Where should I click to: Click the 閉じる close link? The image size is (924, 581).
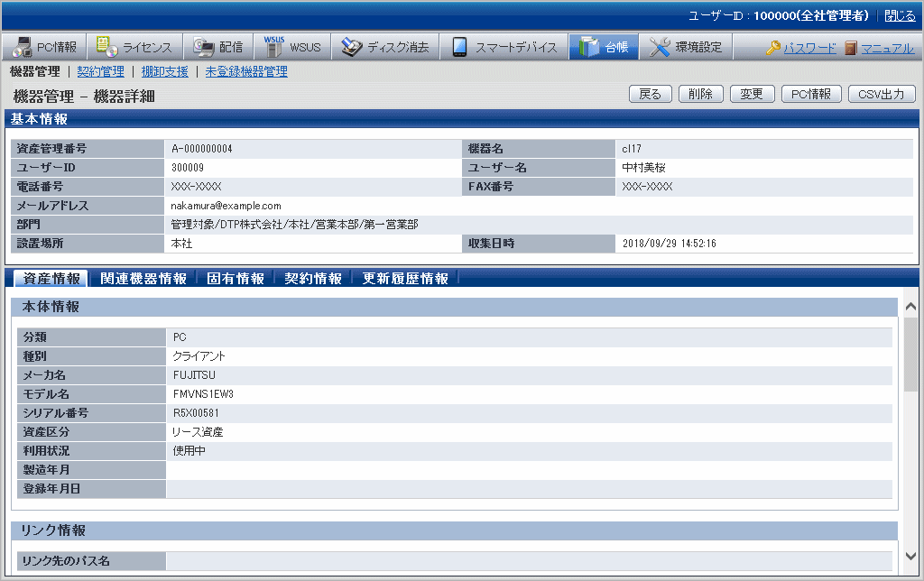pos(899,16)
